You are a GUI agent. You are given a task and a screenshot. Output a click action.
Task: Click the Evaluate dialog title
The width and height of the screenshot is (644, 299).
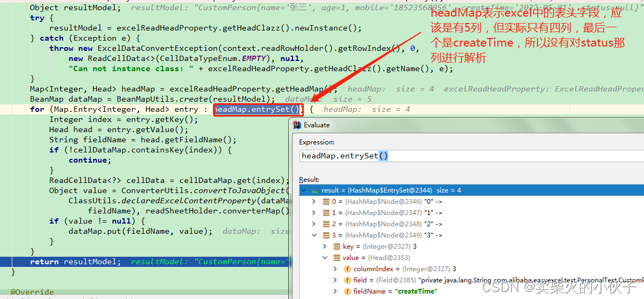(x=317, y=125)
